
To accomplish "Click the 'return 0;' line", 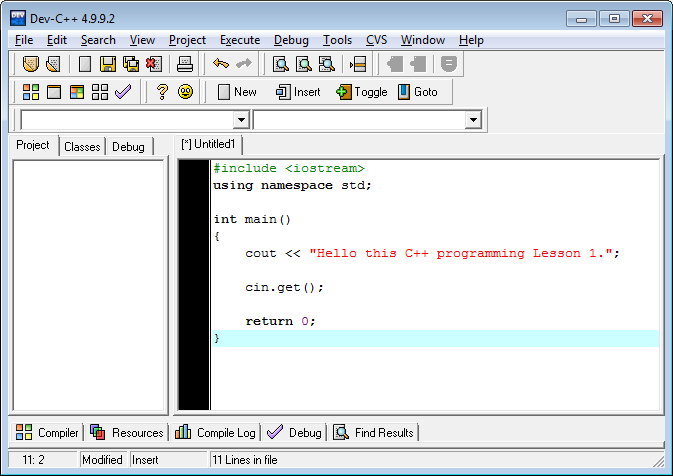I will [x=280, y=321].
